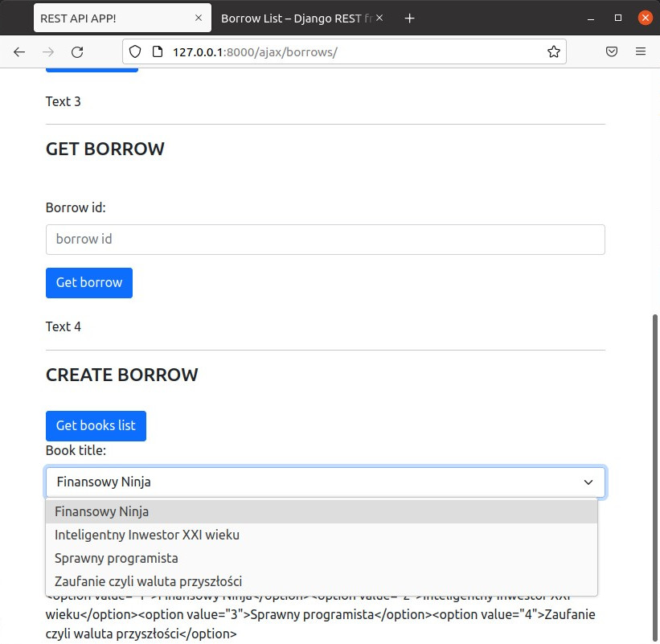Click the Get books list button
Viewport: 660px width, 644px height.
tap(96, 425)
